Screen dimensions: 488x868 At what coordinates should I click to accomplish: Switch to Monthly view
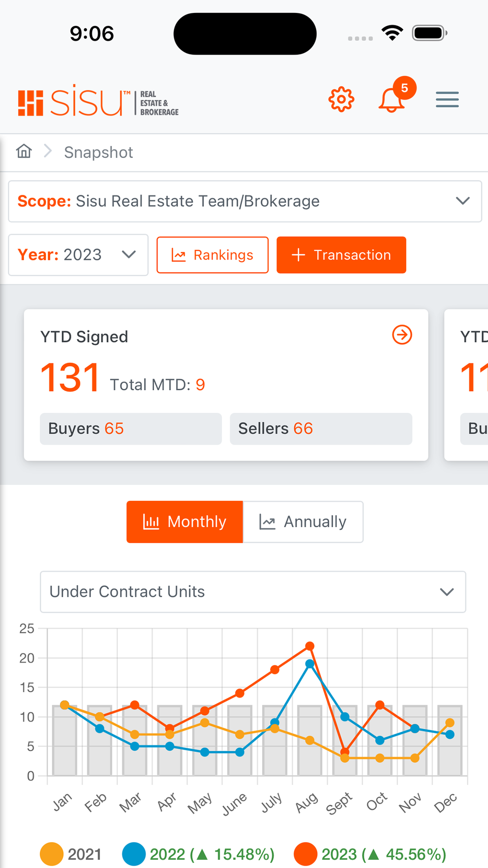click(x=185, y=521)
